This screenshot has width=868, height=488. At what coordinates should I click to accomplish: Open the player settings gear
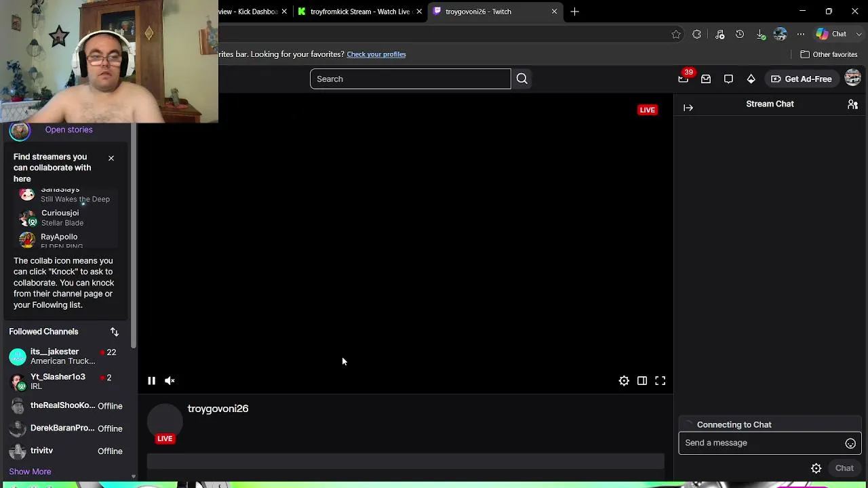624,381
